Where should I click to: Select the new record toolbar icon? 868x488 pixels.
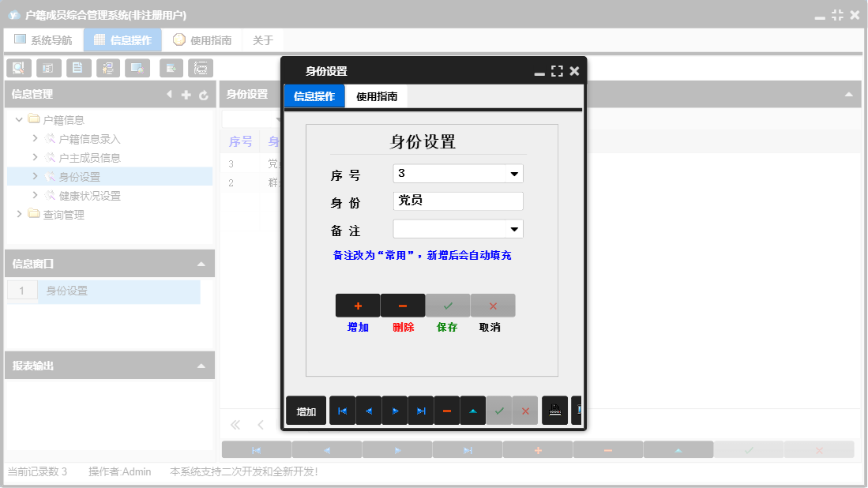tap(171, 68)
